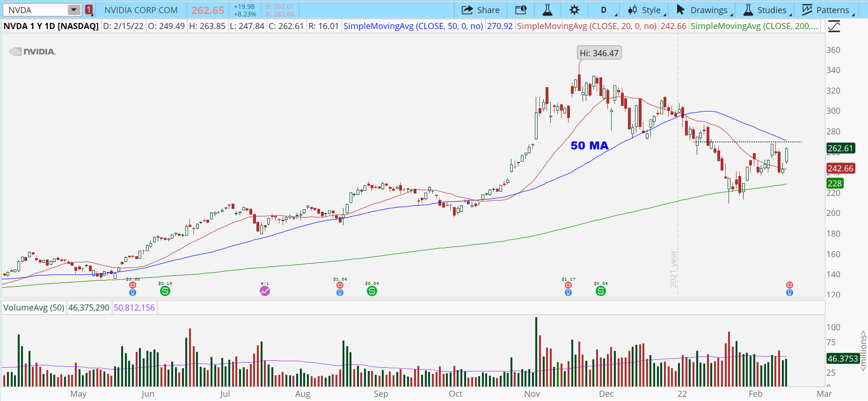Click the $0.04 dividend icon near Dec

(x=601, y=291)
